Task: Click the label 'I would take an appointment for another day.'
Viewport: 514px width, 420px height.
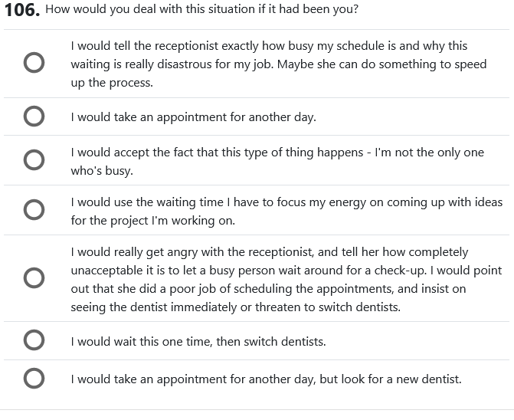Action: [x=193, y=117]
